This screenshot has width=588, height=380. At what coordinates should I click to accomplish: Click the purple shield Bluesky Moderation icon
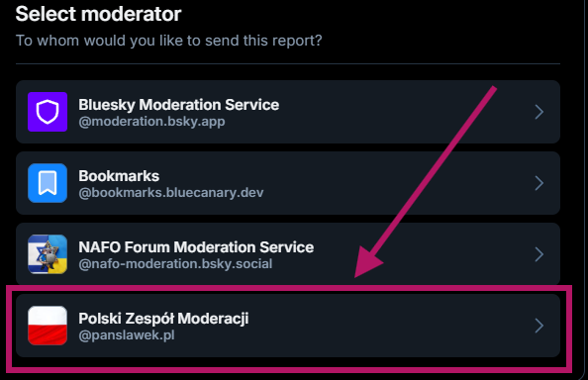point(48,112)
